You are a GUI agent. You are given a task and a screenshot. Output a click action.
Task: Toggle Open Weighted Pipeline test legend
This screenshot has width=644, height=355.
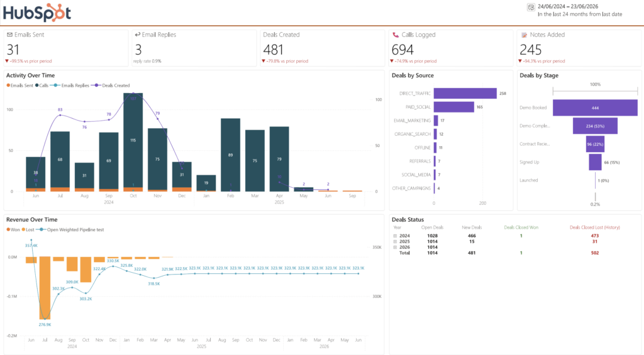[x=70, y=230]
